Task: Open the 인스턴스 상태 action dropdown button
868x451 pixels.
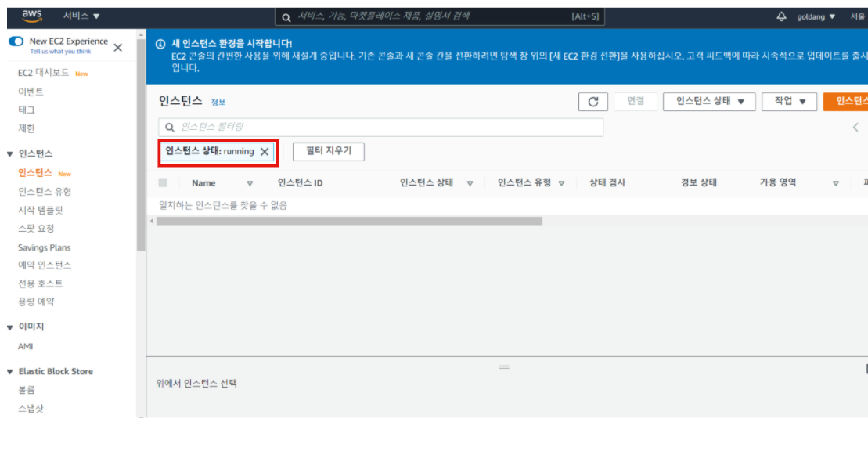Action: [709, 101]
